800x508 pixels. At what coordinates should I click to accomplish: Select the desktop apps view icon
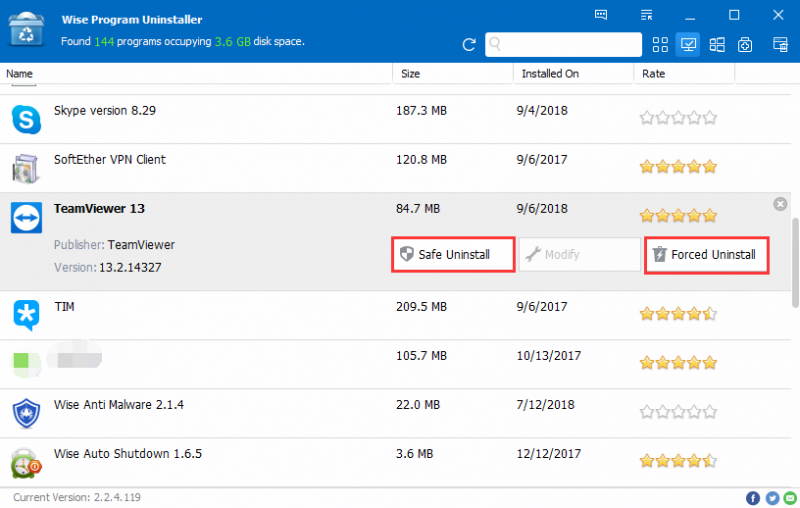coord(688,44)
